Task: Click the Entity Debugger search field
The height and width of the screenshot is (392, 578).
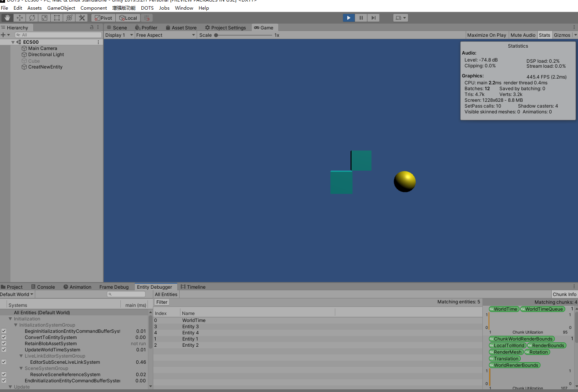Action: (x=126, y=294)
